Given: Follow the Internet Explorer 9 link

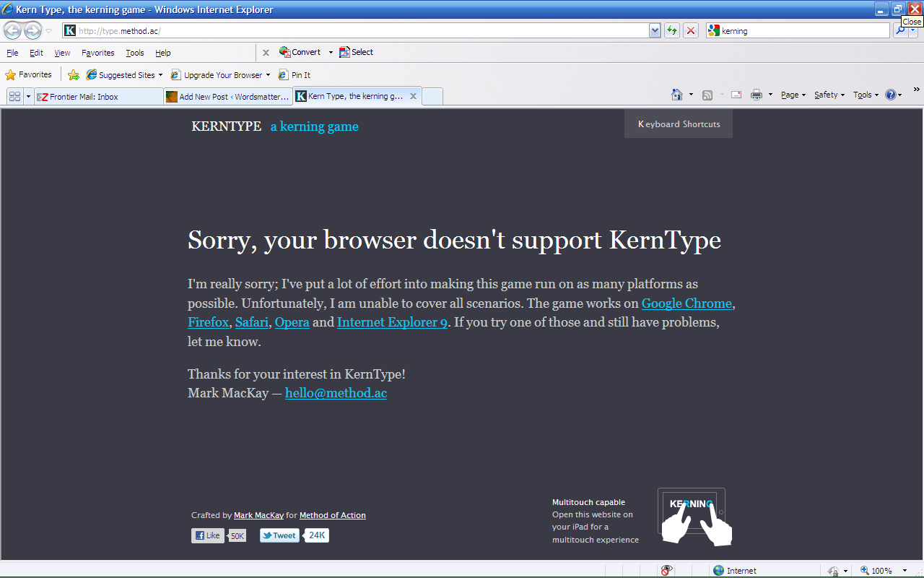Looking at the screenshot, I should pyautogui.click(x=392, y=322).
